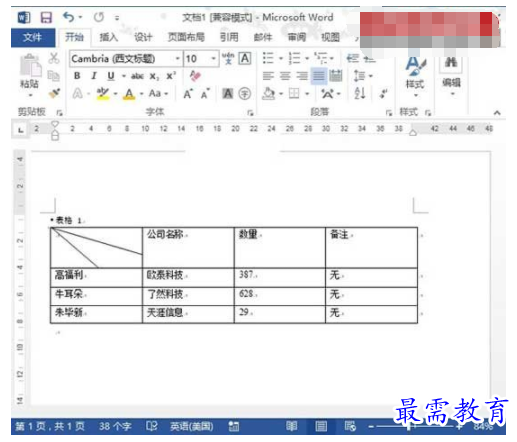
Task: Open the font name dropdown
Action: click(x=178, y=59)
